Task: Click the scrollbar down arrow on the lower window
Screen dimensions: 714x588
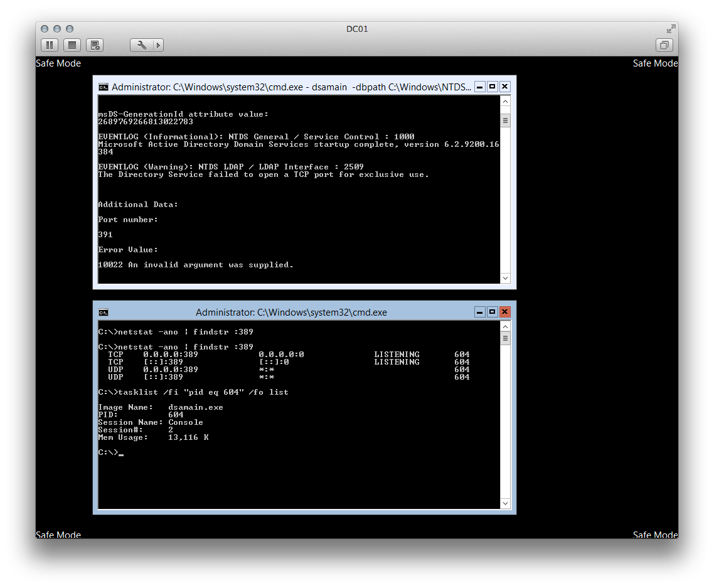Action: coord(505,503)
